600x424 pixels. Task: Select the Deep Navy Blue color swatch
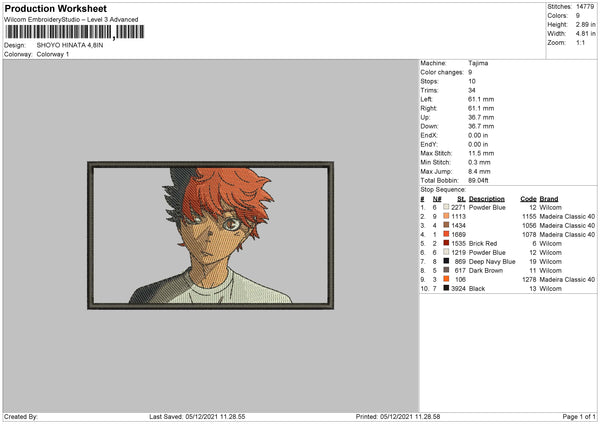point(446,261)
